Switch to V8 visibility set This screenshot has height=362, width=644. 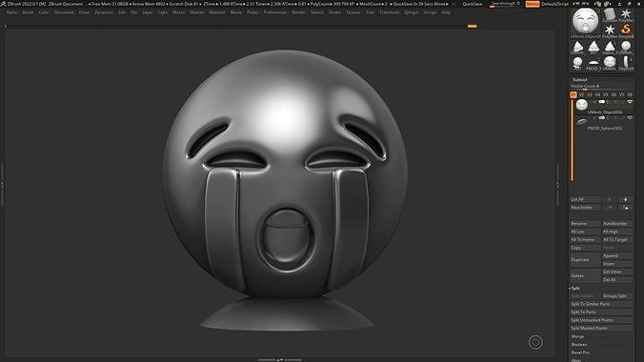(x=630, y=95)
